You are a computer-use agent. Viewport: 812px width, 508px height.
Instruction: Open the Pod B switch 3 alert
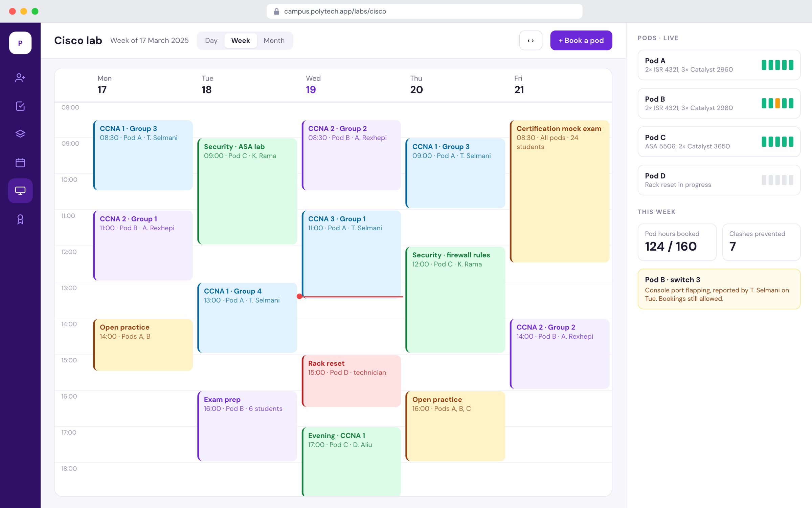[x=719, y=289]
